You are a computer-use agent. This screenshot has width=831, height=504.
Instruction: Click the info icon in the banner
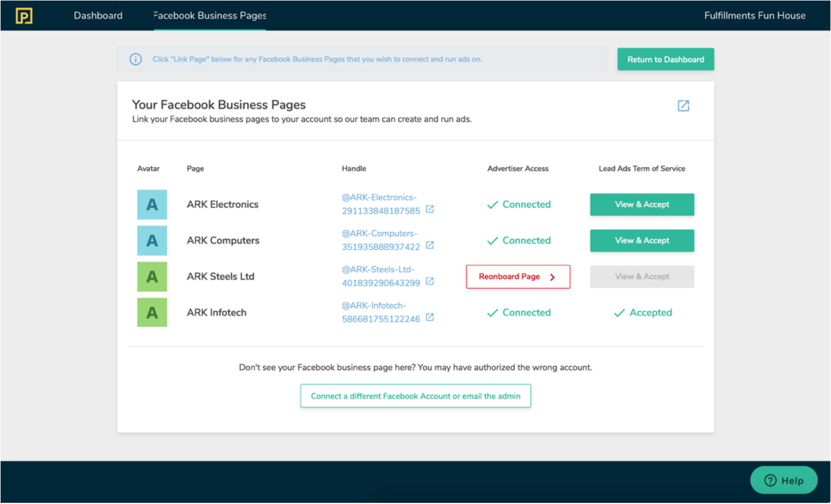coord(136,59)
